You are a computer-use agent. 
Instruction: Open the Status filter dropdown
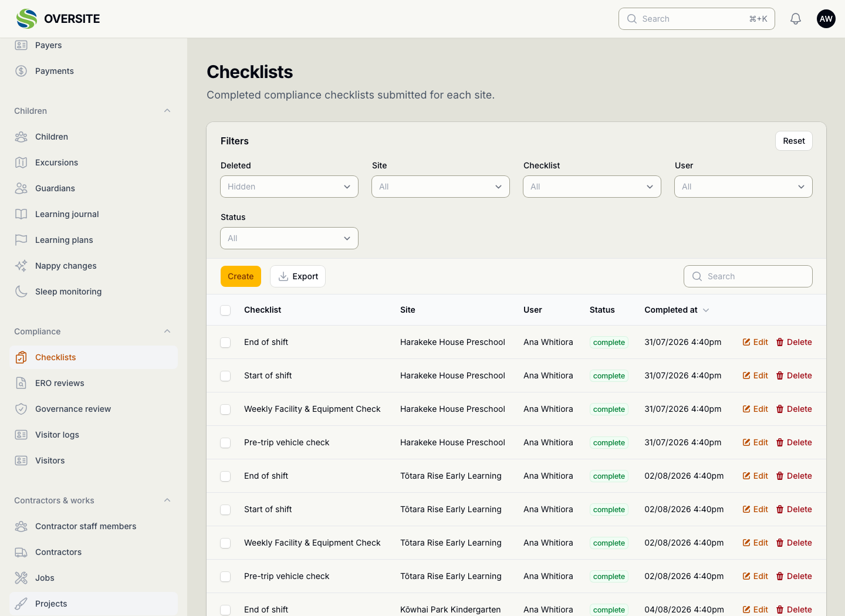coord(289,238)
